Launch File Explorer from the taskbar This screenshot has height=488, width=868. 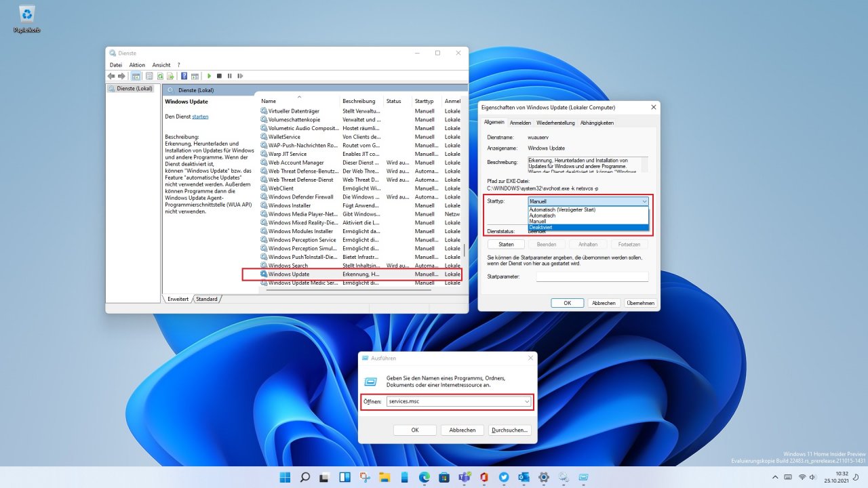coord(384,477)
